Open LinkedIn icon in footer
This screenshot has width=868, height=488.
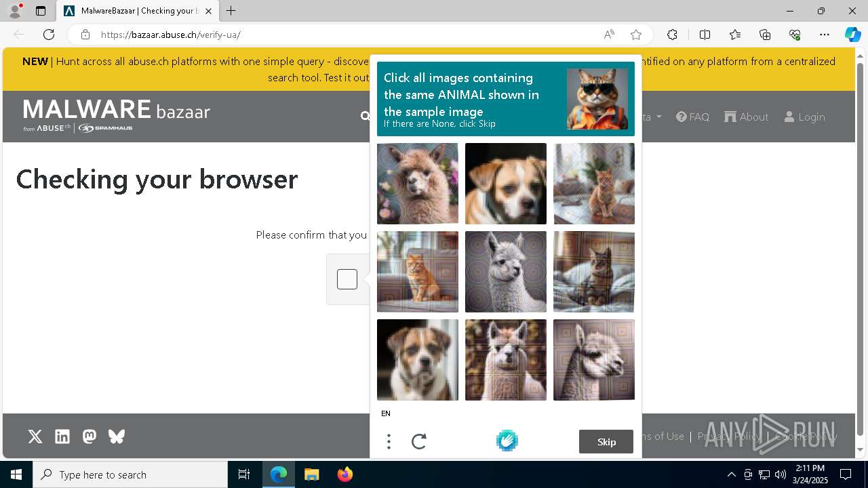62,436
